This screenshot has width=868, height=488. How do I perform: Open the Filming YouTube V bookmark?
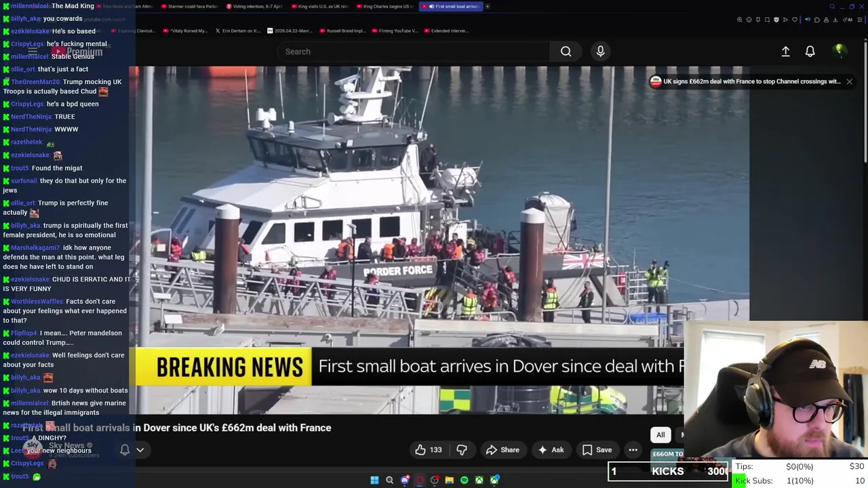[x=394, y=30]
